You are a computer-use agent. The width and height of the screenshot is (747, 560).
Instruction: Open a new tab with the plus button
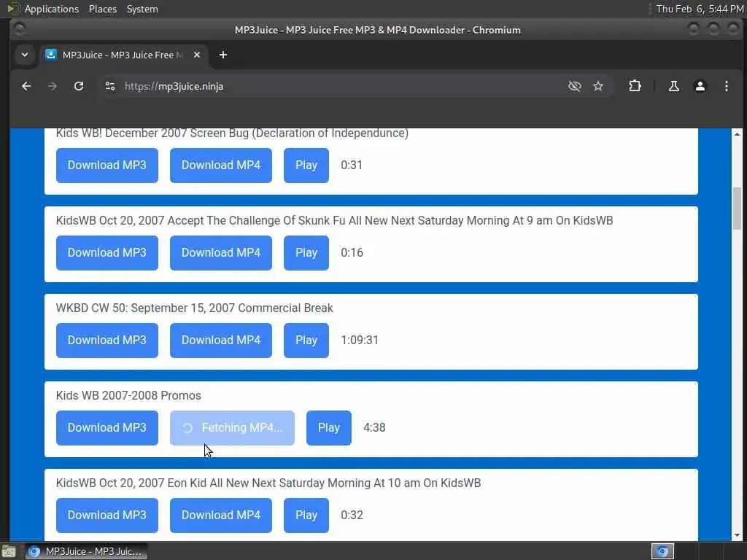[223, 55]
